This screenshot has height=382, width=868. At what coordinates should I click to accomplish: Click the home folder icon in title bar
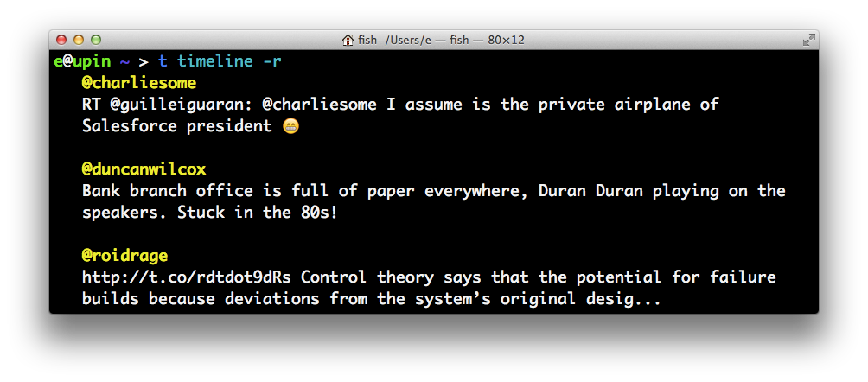348,40
